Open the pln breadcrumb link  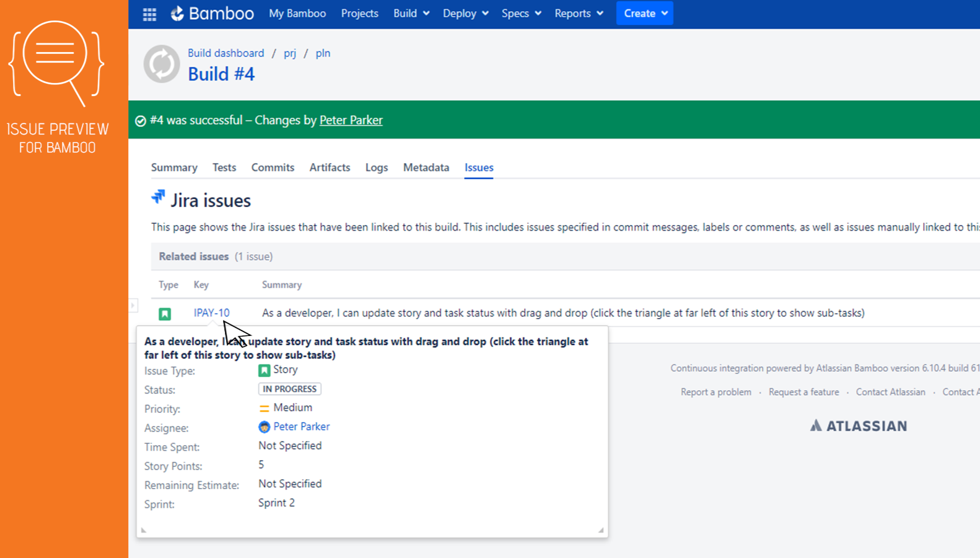323,53
